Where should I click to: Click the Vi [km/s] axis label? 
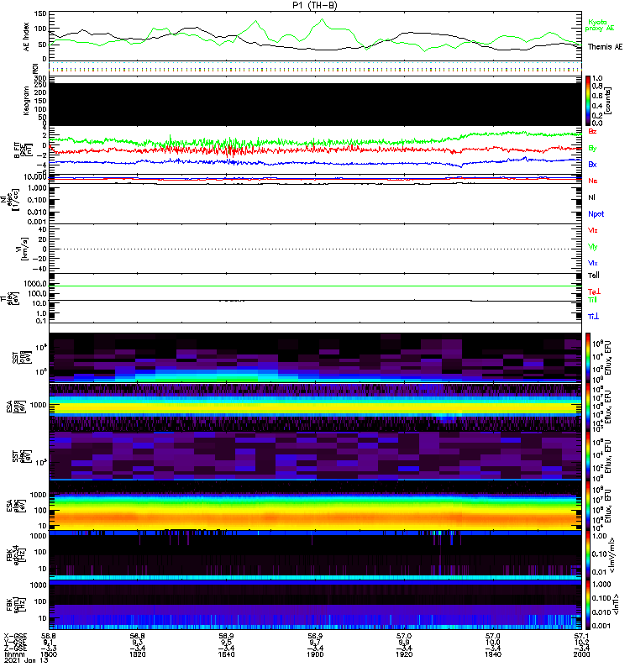(22, 249)
